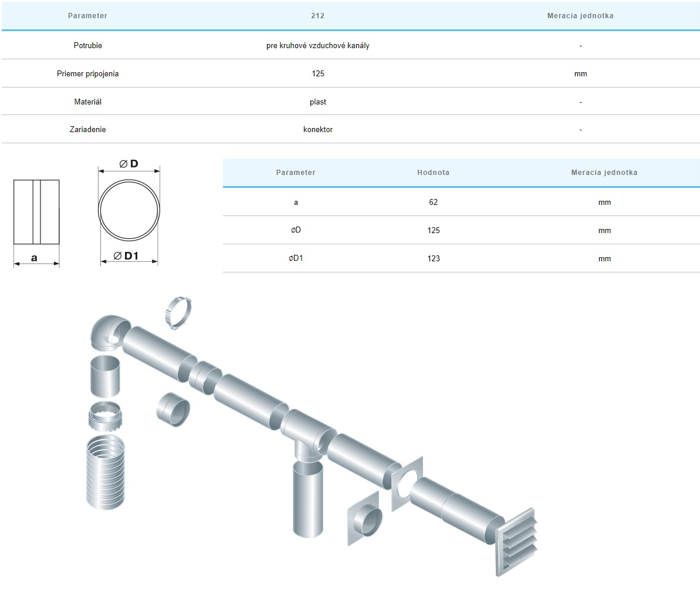Select the value 62 for parameter a
The height and width of the screenshot is (593, 700).
(x=433, y=202)
